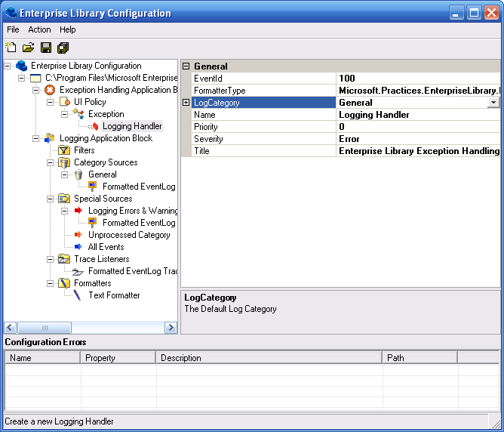Image resolution: width=504 pixels, height=432 pixels.
Task: Click the EventId value field
Action: click(x=418, y=79)
